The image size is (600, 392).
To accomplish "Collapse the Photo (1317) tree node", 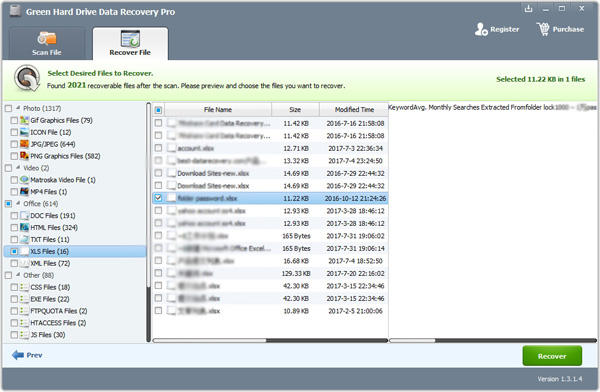I will coord(18,108).
